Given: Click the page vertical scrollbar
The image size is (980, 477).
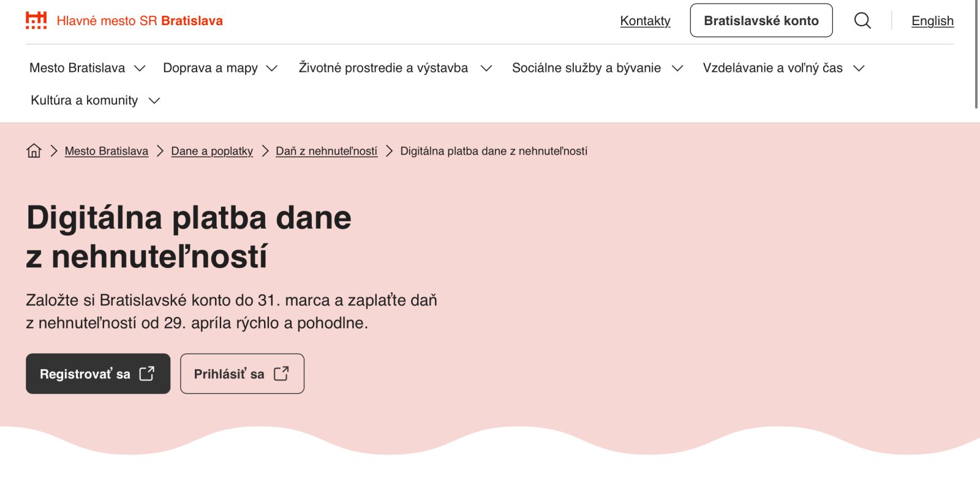Looking at the screenshot, I should point(976,55).
